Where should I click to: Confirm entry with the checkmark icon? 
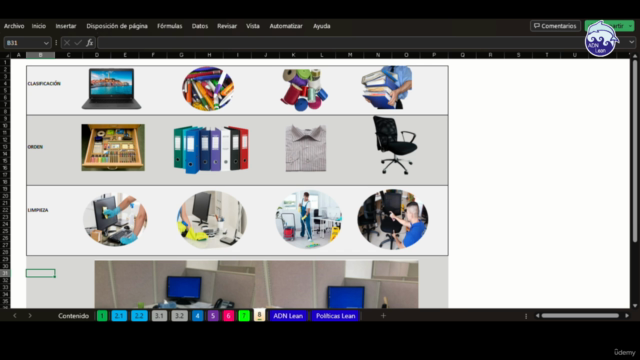[78, 43]
